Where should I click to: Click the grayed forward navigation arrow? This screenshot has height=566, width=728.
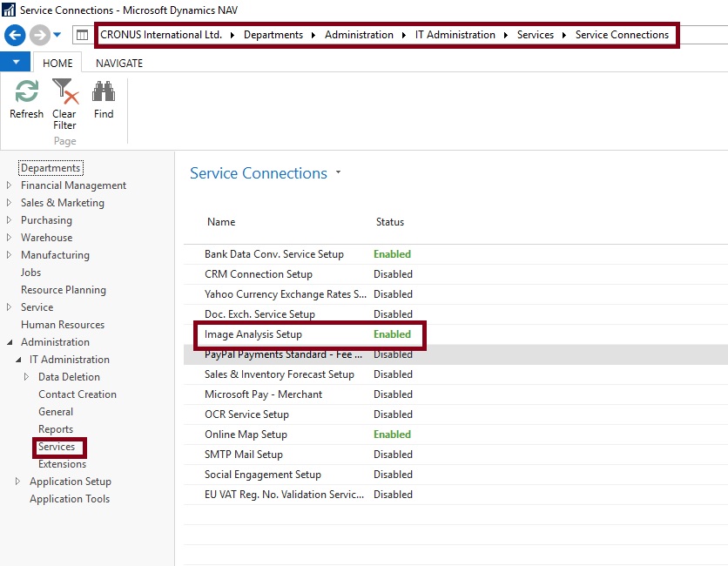coord(39,35)
